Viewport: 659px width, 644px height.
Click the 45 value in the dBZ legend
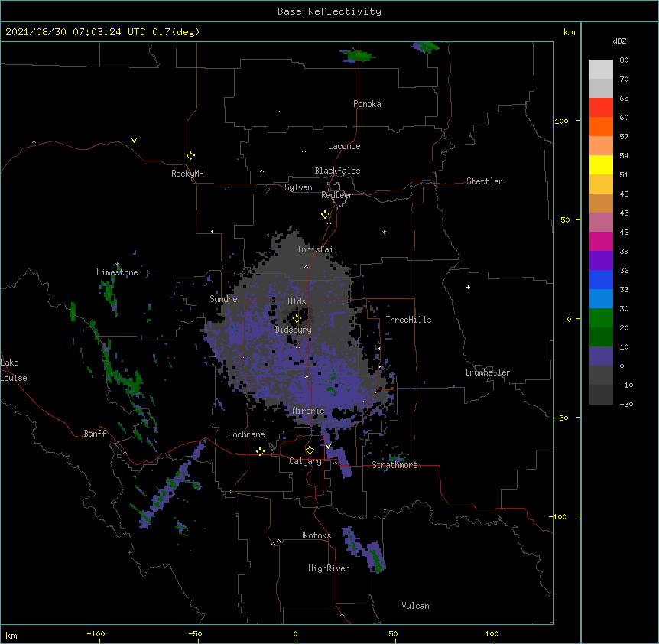click(624, 213)
